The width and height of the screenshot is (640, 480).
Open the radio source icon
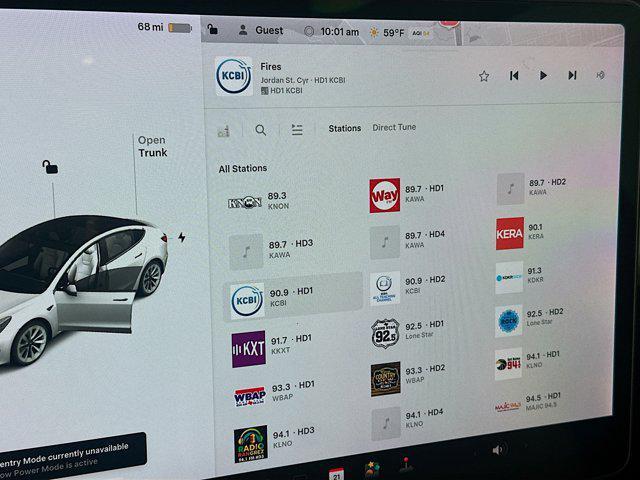pos(224,131)
